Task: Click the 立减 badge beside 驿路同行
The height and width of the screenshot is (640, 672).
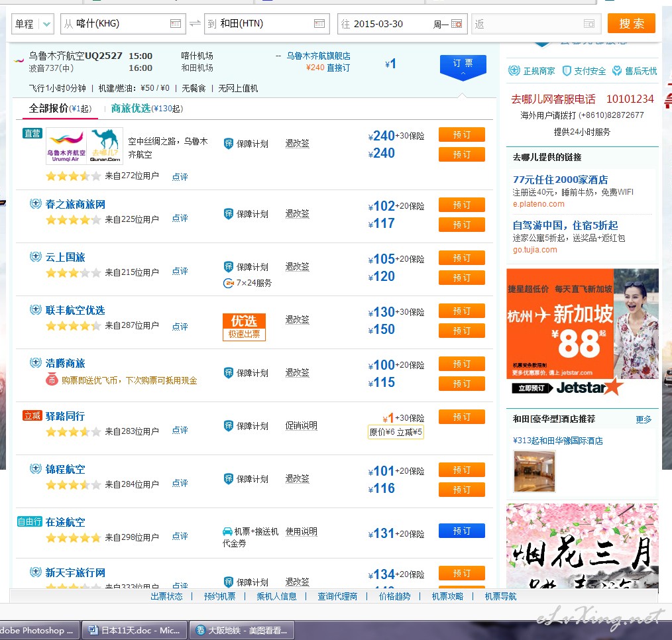Action: [32, 415]
